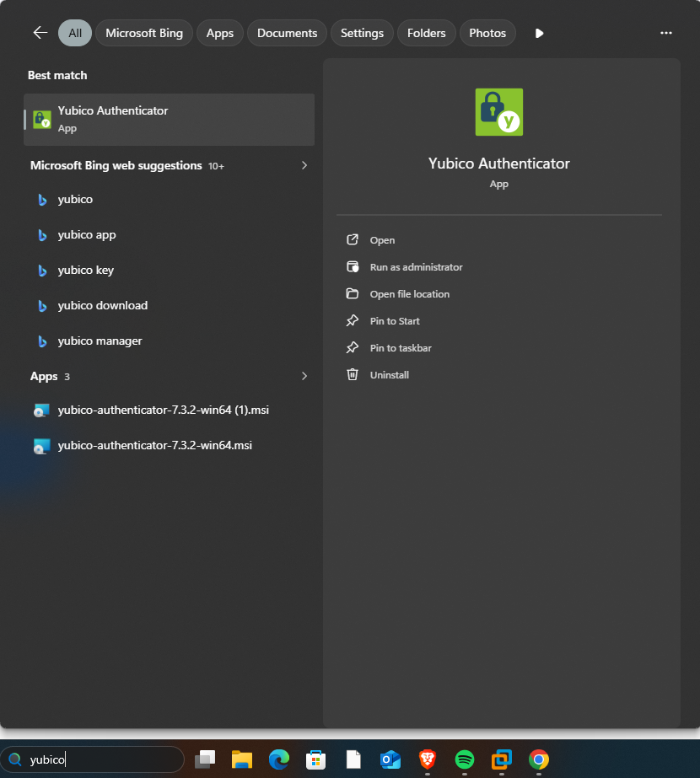Screen dimensions: 700x778
Task: Open File Explorer from the taskbar
Action: (243, 759)
